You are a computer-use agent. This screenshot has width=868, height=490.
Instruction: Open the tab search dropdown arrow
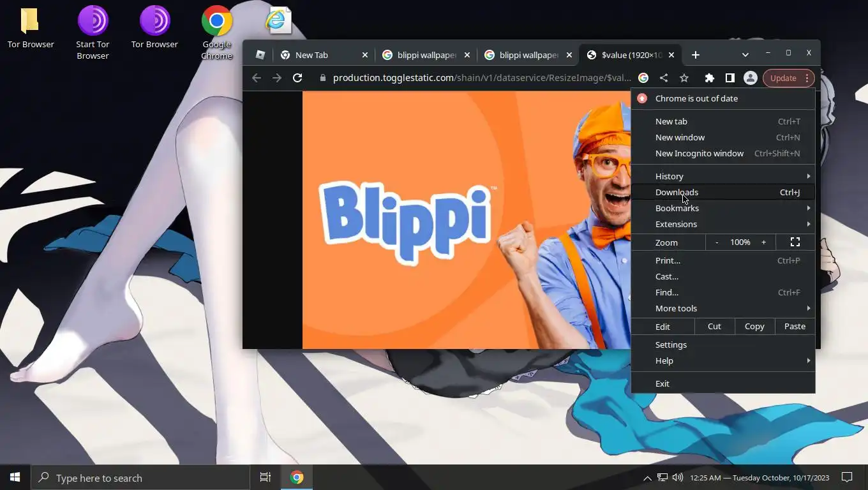[745, 55]
